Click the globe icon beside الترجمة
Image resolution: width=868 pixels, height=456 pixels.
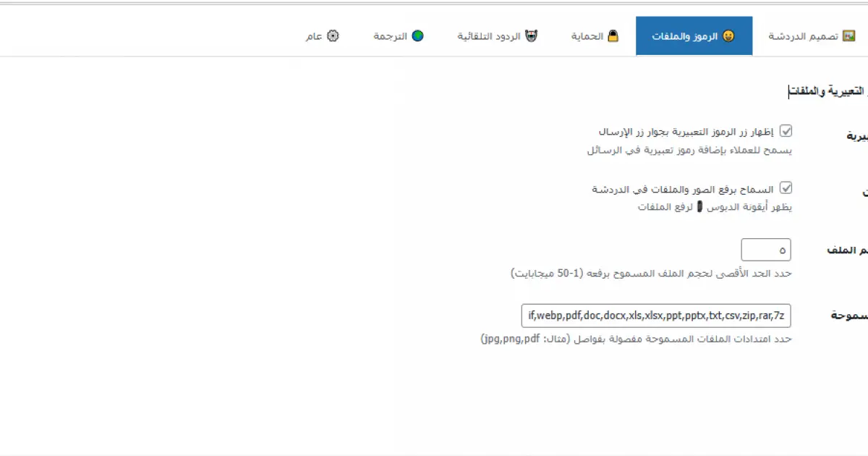click(x=417, y=36)
